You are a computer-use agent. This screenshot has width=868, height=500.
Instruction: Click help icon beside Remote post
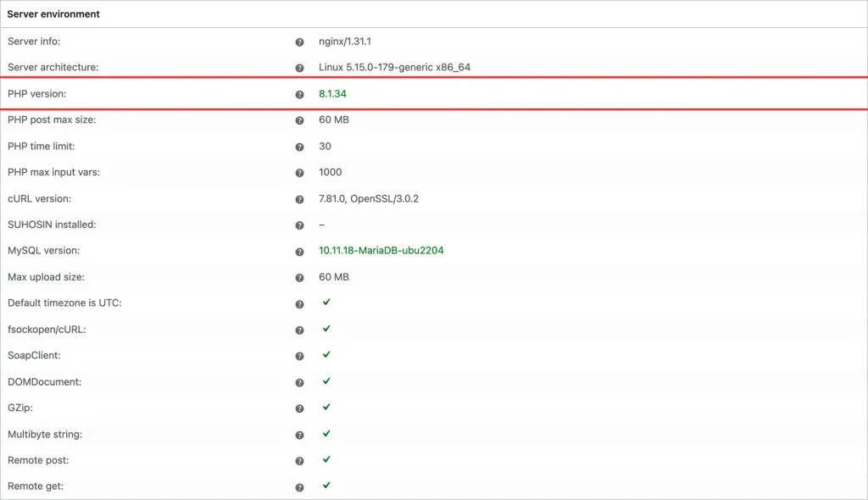pos(299,461)
